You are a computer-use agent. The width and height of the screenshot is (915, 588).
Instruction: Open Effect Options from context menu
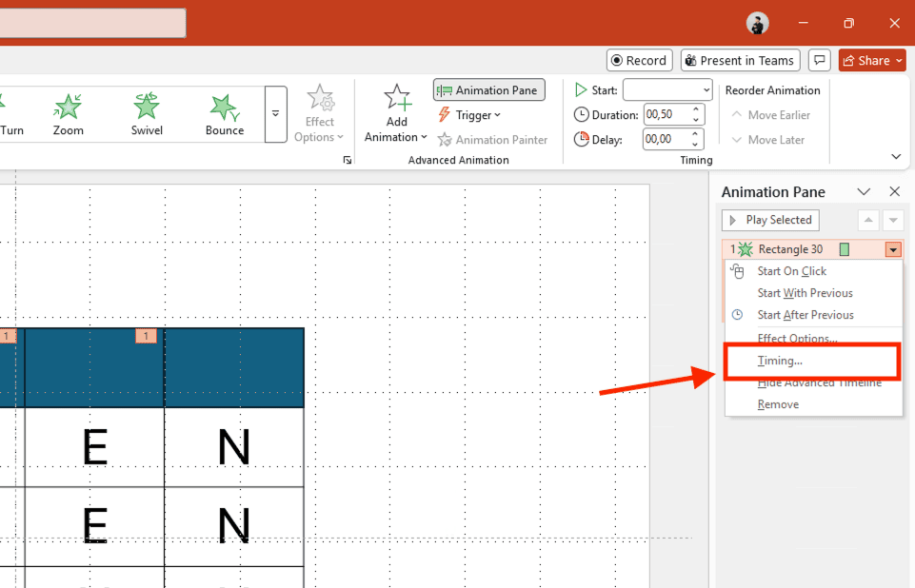813,337
